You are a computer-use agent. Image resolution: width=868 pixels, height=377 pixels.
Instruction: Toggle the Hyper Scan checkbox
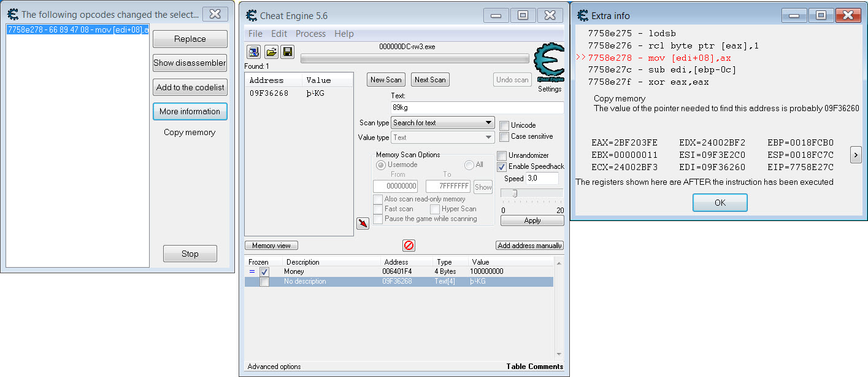[435, 209]
